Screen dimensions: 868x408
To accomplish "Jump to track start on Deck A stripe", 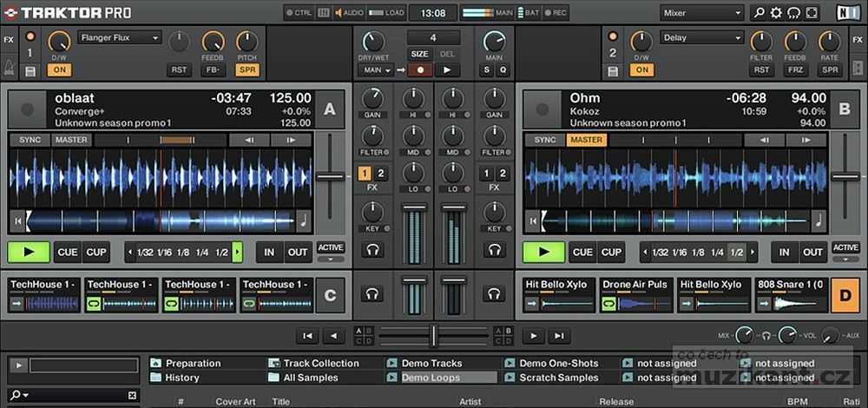I will [x=17, y=220].
